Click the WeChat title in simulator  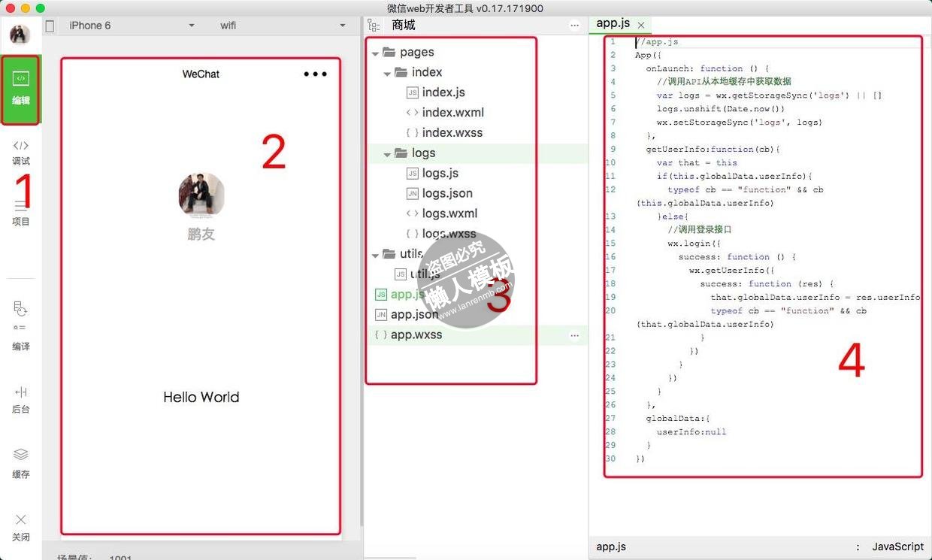tap(201, 74)
